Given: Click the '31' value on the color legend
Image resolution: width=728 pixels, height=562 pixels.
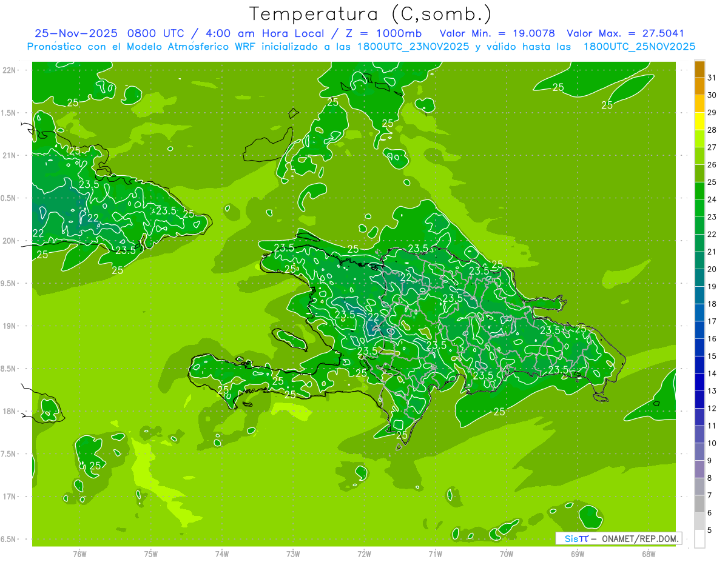Looking at the screenshot, I should pyautogui.click(x=712, y=78).
